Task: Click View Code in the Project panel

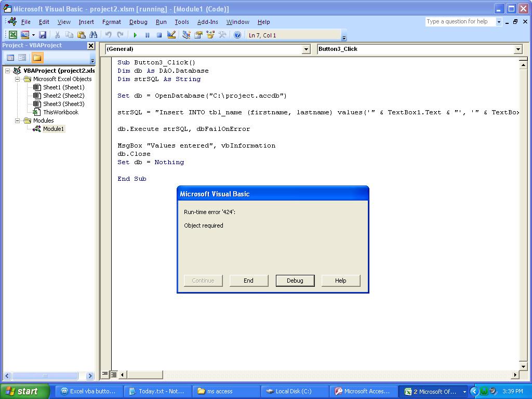Action: [x=10, y=58]
